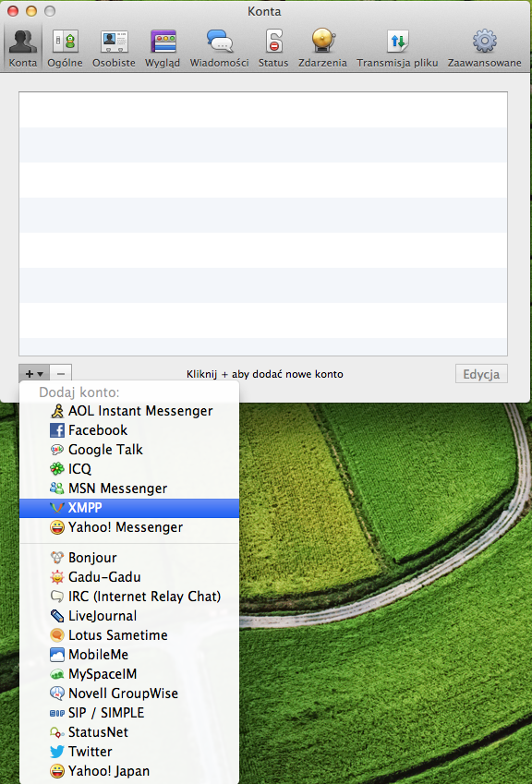Choose Novell GroupWise from the account menu
The height and width of the screenshot is (784, 532).
click(129, 694)
